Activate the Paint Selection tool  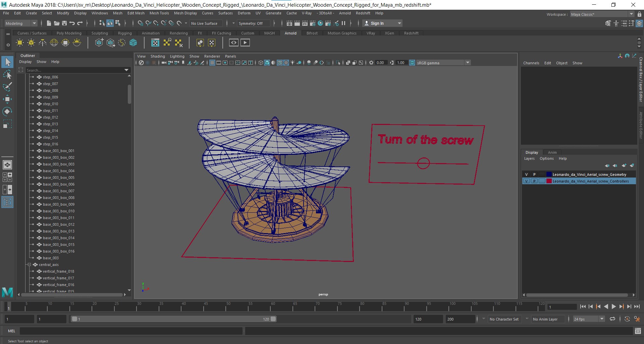pos(7,87)
